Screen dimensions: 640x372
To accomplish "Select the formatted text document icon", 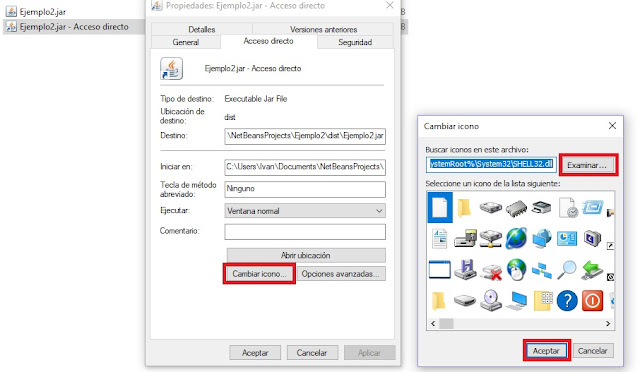I will (440, 238).
